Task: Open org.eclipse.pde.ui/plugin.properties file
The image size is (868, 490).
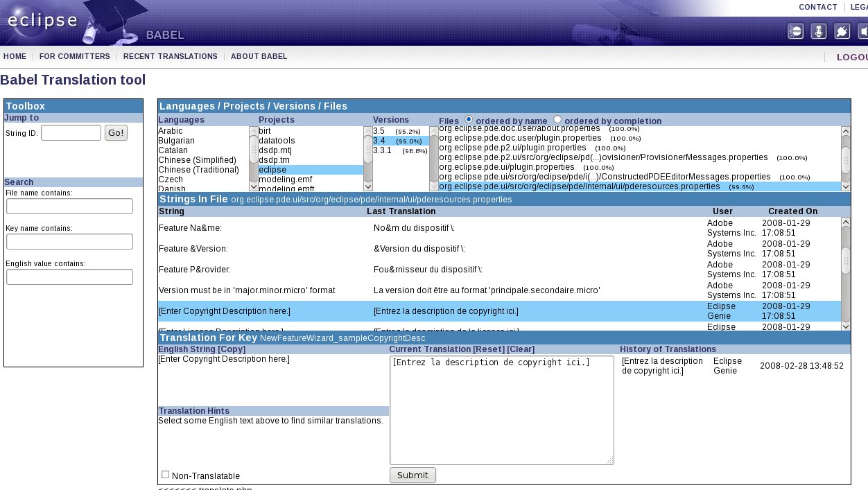Action: click(639, 167)
